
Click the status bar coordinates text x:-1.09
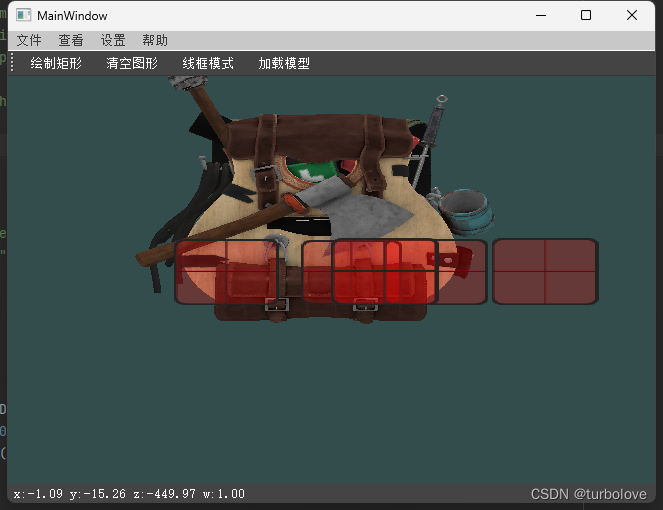click(x=38, y=494)
